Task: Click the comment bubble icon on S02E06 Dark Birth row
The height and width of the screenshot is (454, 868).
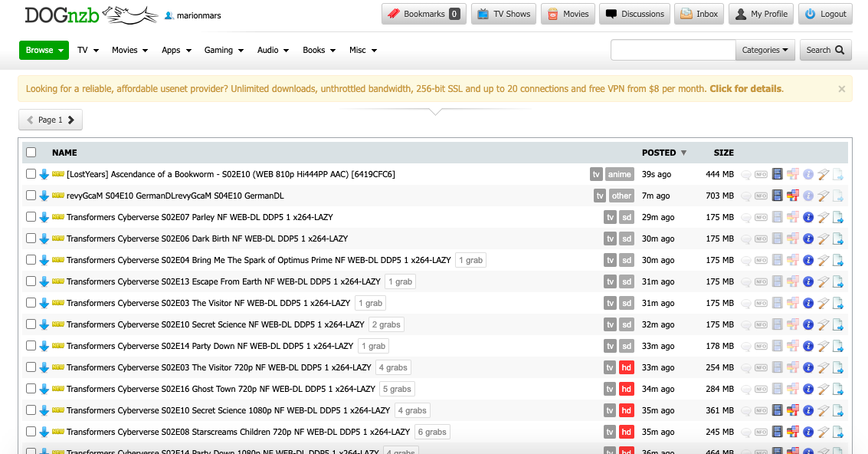Action: (746, 239)
